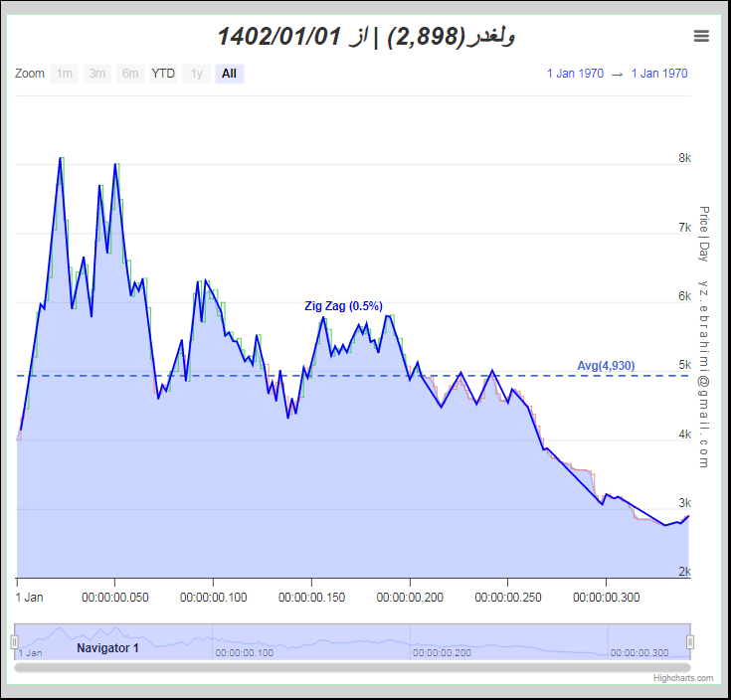Grab the left navigator handle
The width and height of the screenshot is (731, 700).
(x=15, y=642)
